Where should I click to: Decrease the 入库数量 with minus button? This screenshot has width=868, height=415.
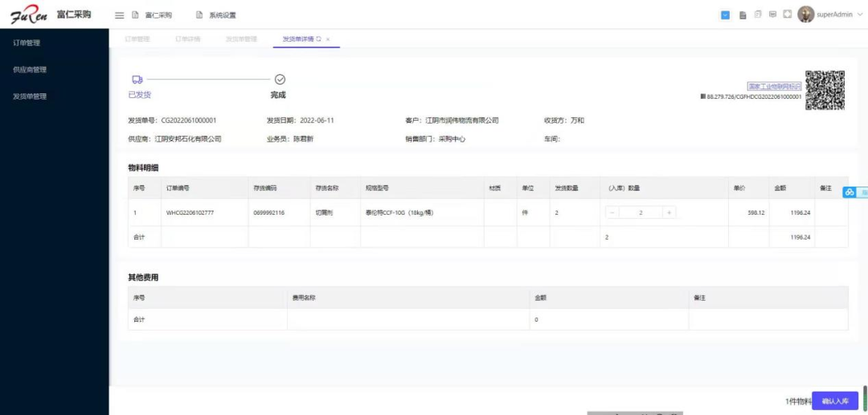click(x=612, y=212)
